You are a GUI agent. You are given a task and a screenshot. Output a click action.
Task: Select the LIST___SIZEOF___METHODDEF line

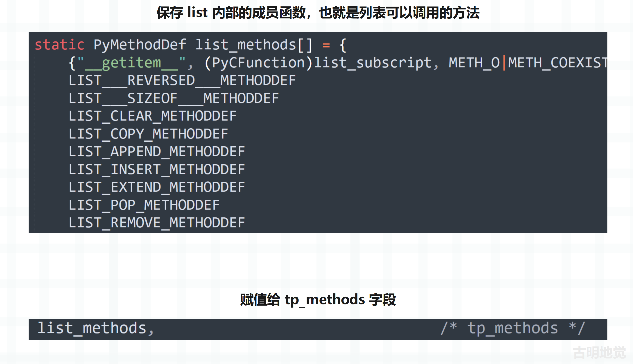[x=174, y=98]
